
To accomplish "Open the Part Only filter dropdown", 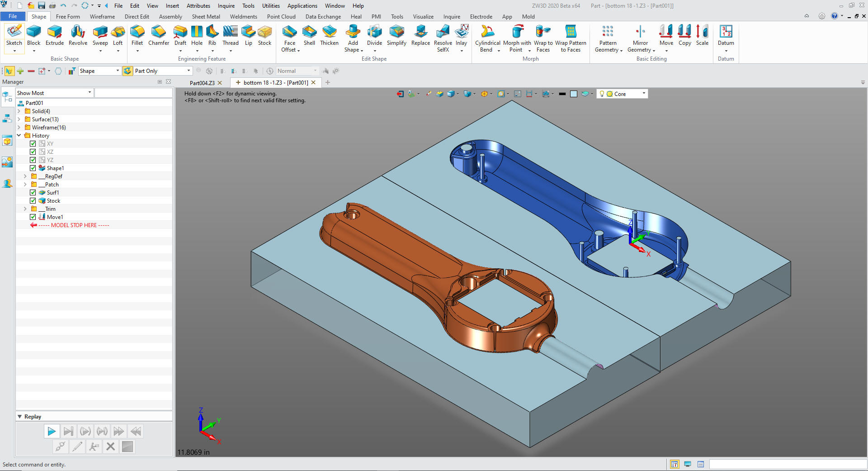I will click(x=189, y=71).
